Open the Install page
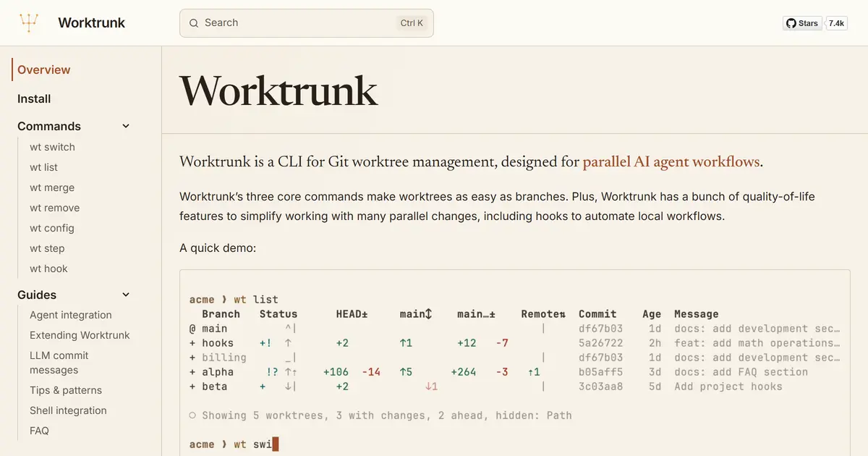 click(34, 98)
